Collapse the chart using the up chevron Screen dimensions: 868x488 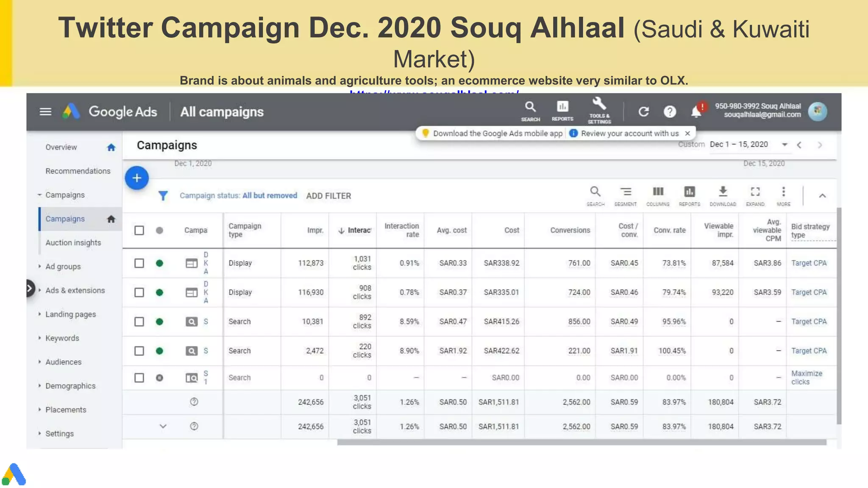coord(822,196)
